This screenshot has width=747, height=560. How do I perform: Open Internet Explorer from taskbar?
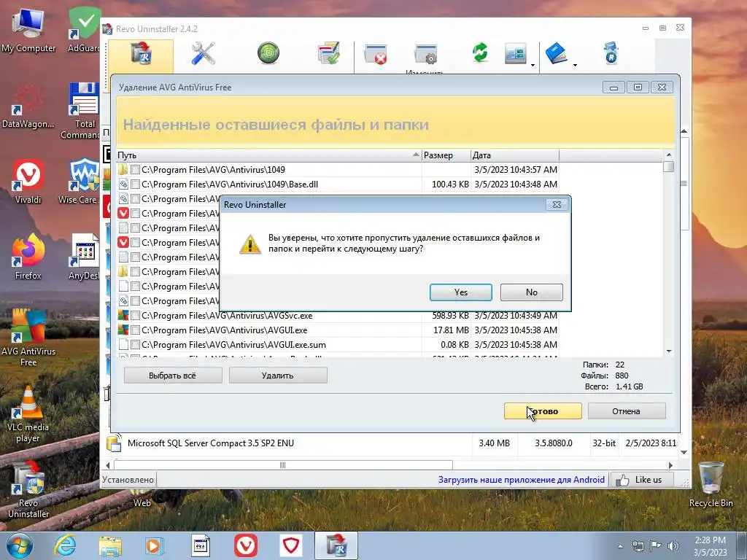[65, 545]
